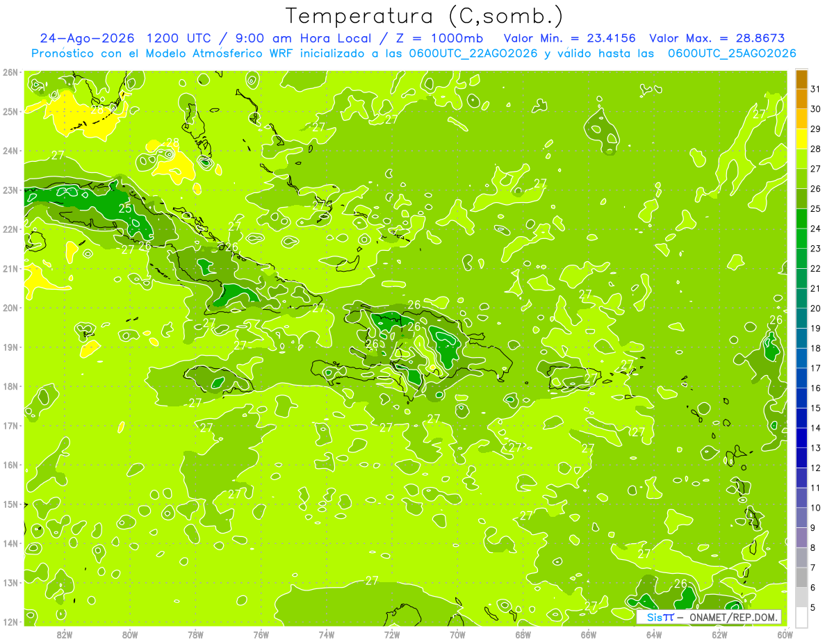Click colorbar swatch between 22 and 23
Image resolution: width=834 pixels, height=644 pixels.
coord(802,258)
